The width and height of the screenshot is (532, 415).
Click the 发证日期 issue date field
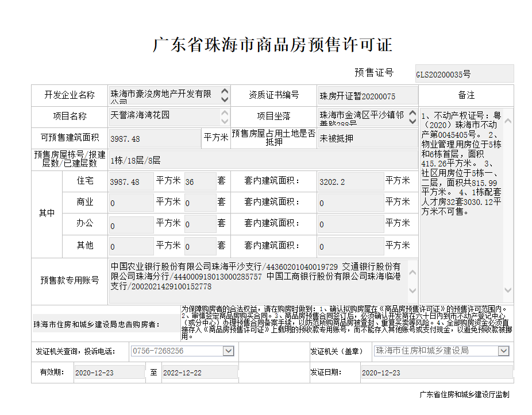pyautogui.click(x=436, y=373)
